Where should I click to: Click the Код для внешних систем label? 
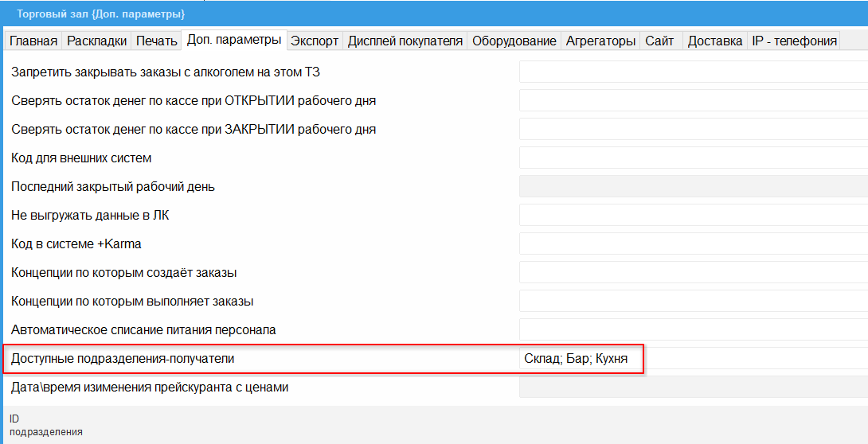pyautogui.click(x=80, y=158)
